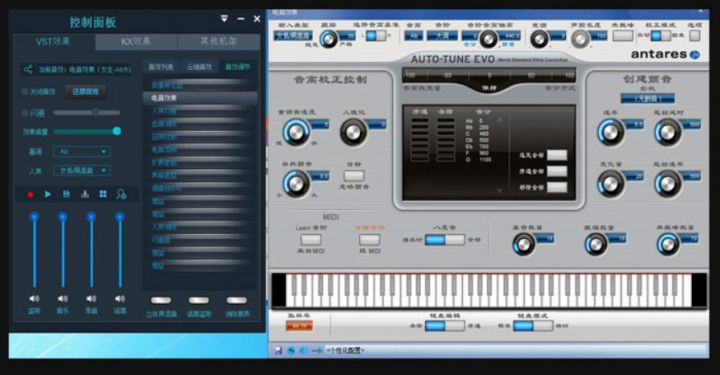Click the share icon beside current effect name
Screen dimensions: 720x375
28,70
